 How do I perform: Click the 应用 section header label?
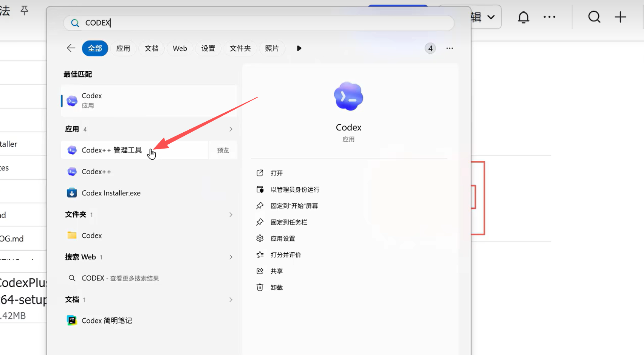click(72, 129)
